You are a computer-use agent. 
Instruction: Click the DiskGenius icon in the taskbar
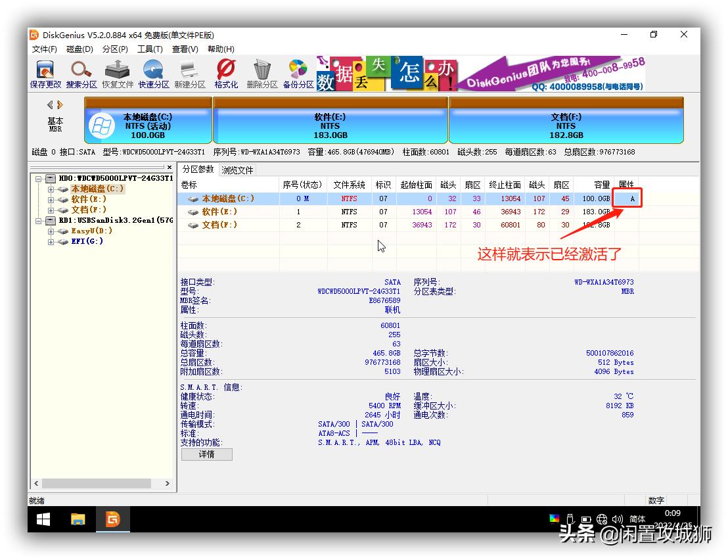pos(113,519)
